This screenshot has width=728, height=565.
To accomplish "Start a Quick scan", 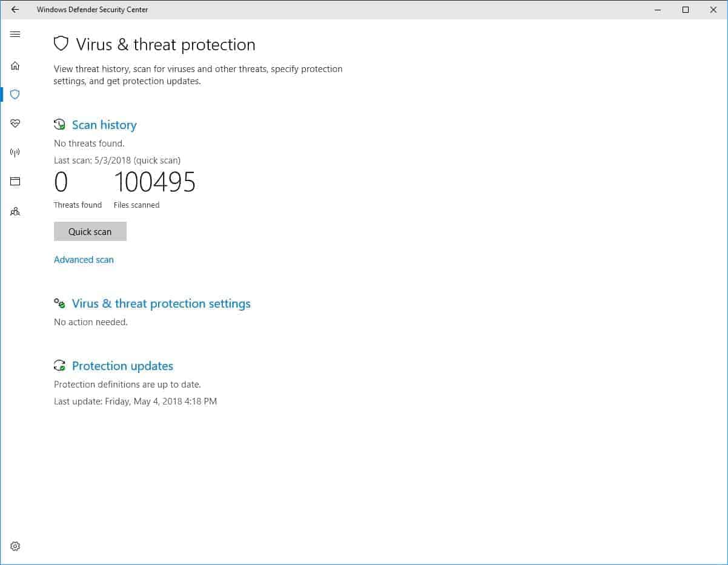I will (x=90, y=231).
